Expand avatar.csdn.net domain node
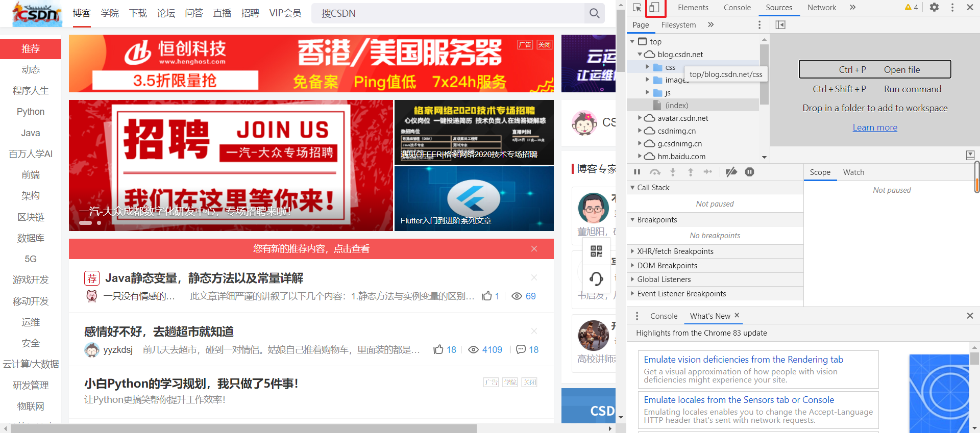Viewport: 980px width, 433px height. (640, 118)
